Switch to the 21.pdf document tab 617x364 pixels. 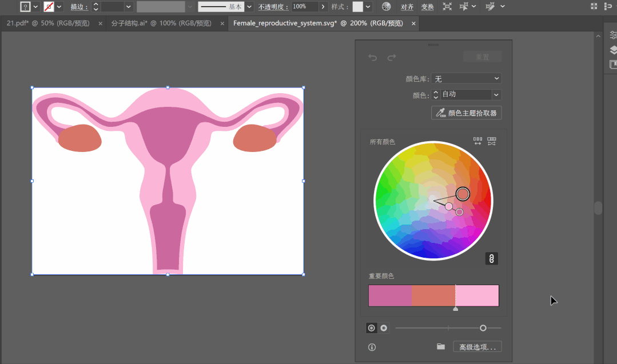(x=47, y=23)
